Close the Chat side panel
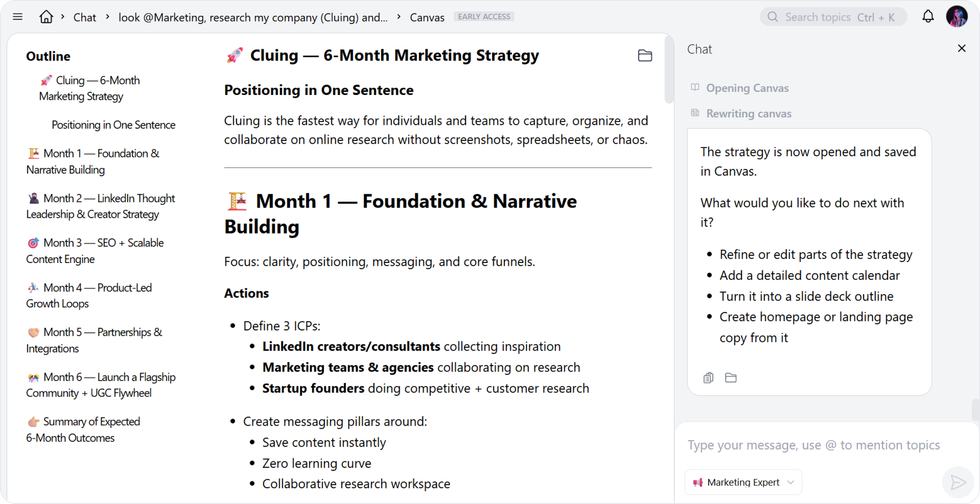The width and height of the screenshot is (980, 504). [x=961, y=48]
